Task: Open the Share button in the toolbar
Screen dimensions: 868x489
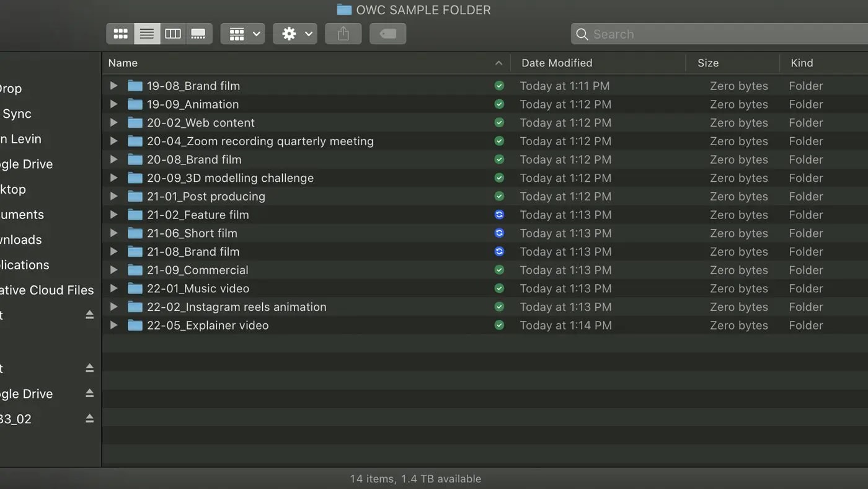Action: (343, 34)
